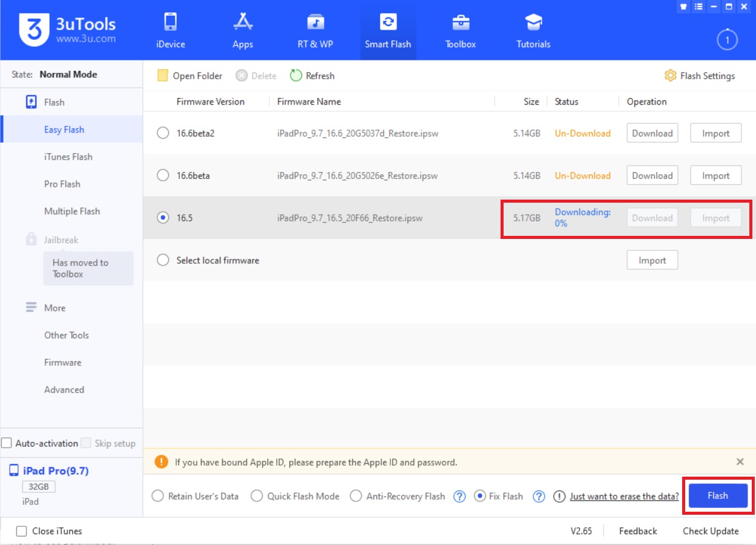Click the Size column header
This screenshot has height=545, width=756.
click(531, 102)
